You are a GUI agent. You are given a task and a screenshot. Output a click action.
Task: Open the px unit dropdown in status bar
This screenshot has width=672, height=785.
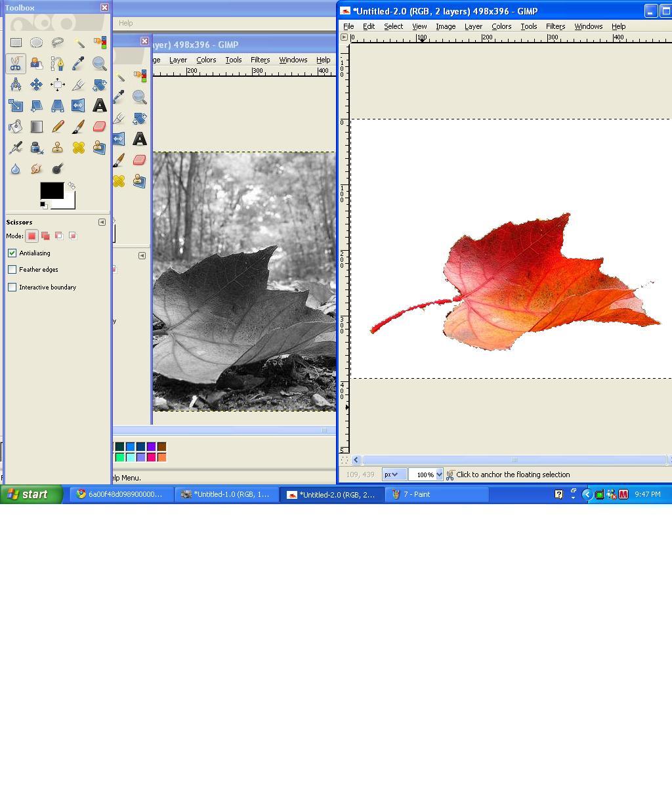[x=393, y=475]
